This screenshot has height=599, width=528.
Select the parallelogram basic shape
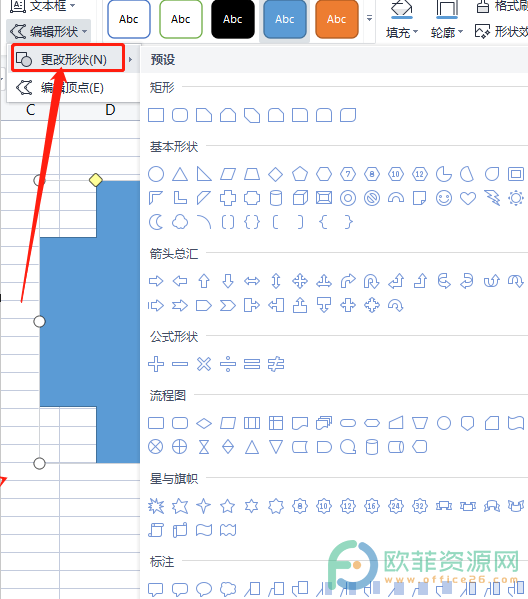coord(228,174)
